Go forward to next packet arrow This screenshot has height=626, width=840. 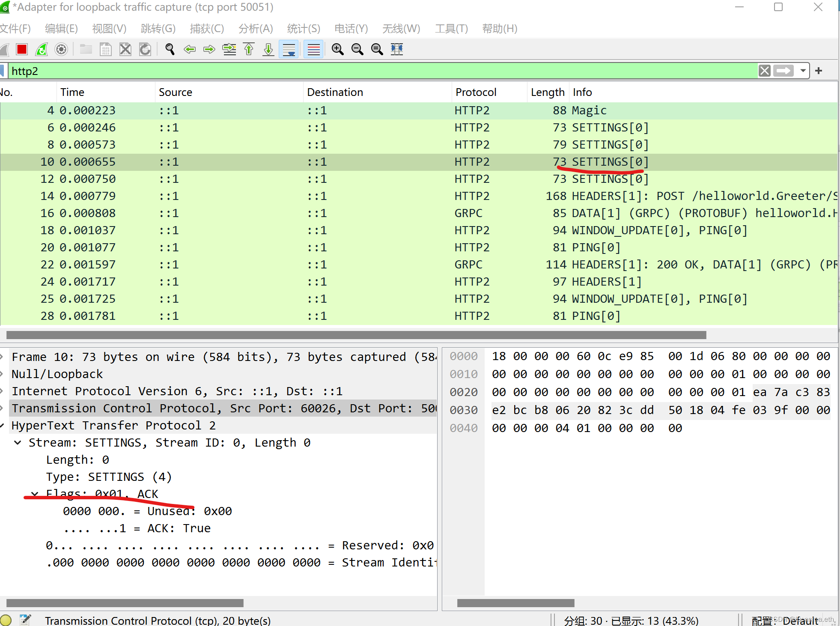(x=209, y=49)
